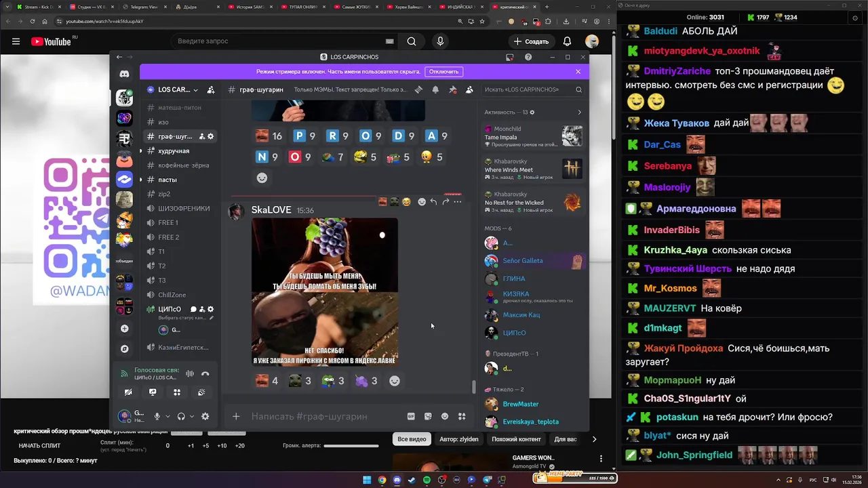Toggle red letter O reaction with count 9
Image resolution: width=868 pixels, height=488 pixels.
[301, 157]
